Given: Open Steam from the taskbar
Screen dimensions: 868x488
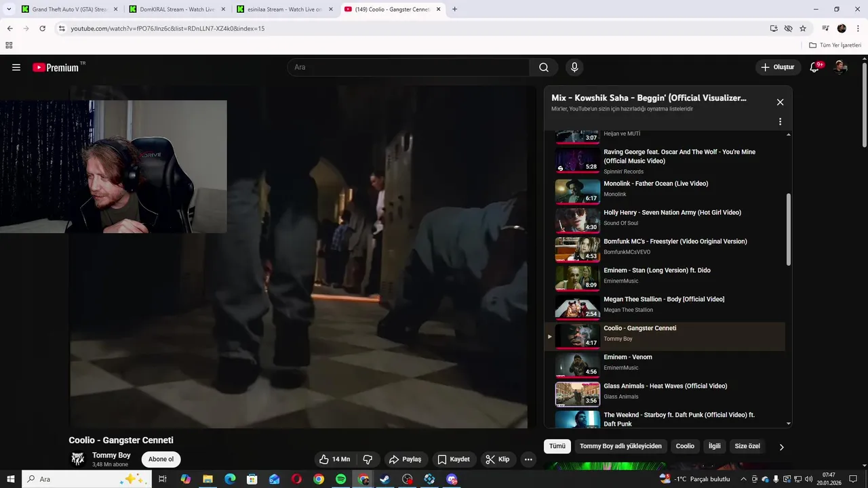Looking at the screenshot, I should click(384, 479).
